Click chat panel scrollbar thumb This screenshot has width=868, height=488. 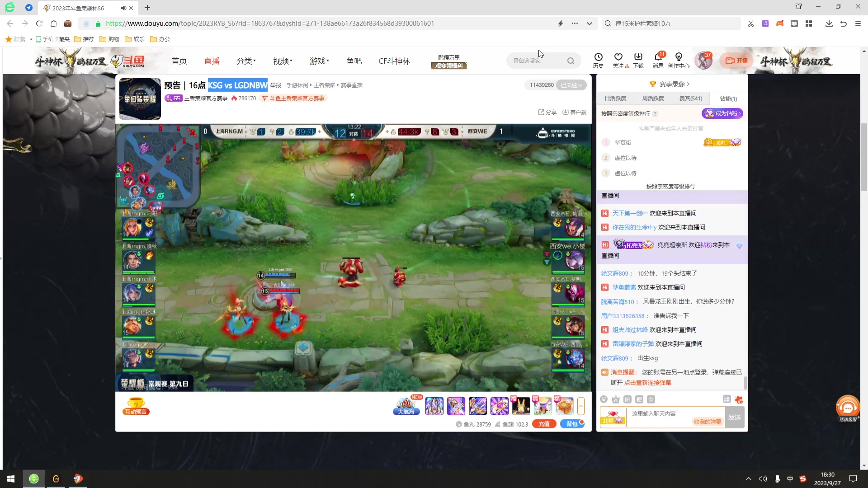tap(745, 383)
